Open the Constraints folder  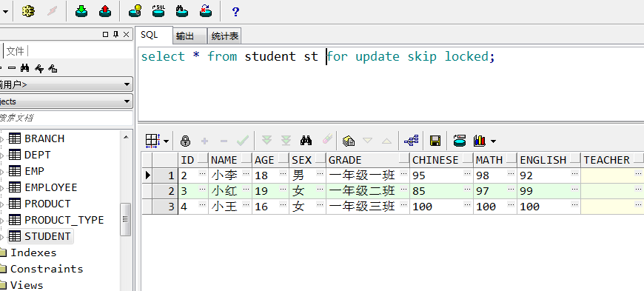47,269
